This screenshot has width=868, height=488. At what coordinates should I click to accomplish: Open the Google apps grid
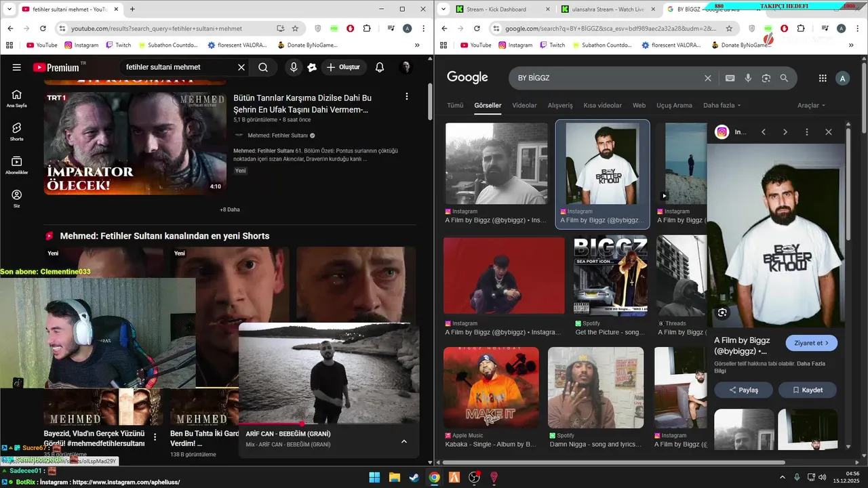click(x=823, y=78)
